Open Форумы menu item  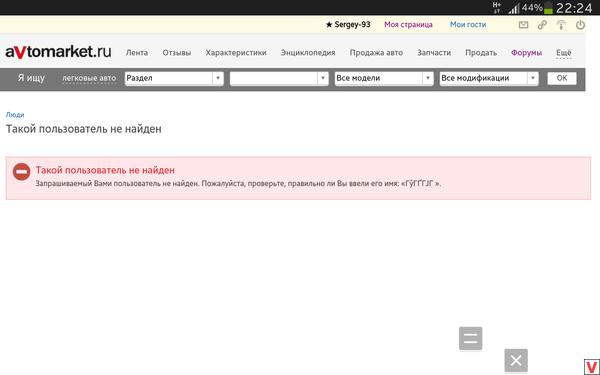coord(526,53)
